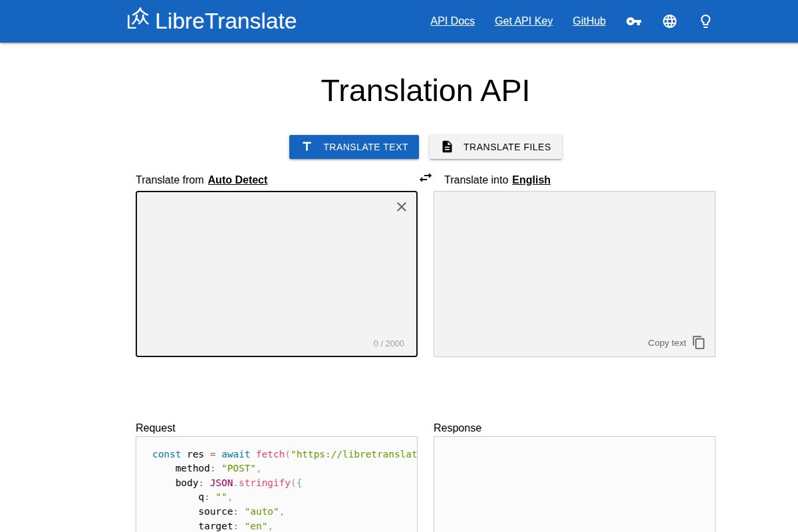The width and height of the screenshot is (798, 532).
Task: Follow the Get API Key link
Action: coord(523,21)
